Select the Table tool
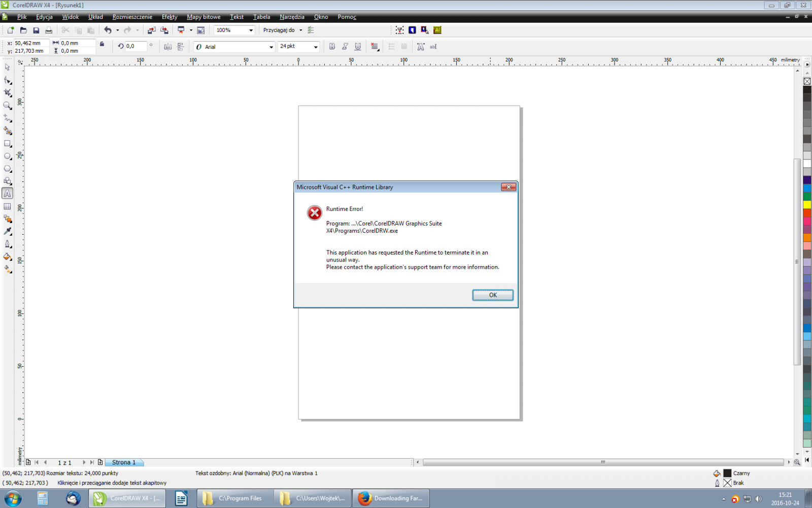 [x=7, y=206]
